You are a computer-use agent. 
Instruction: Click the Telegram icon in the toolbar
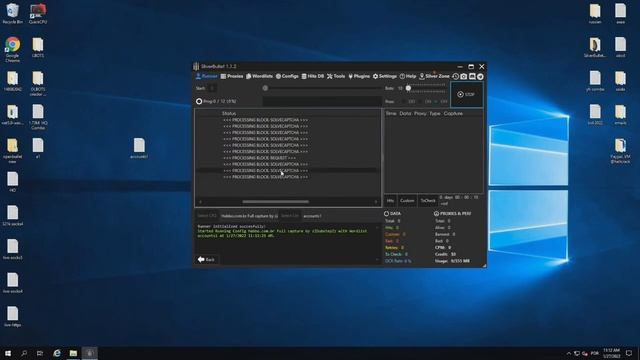[x=480, y=76]
